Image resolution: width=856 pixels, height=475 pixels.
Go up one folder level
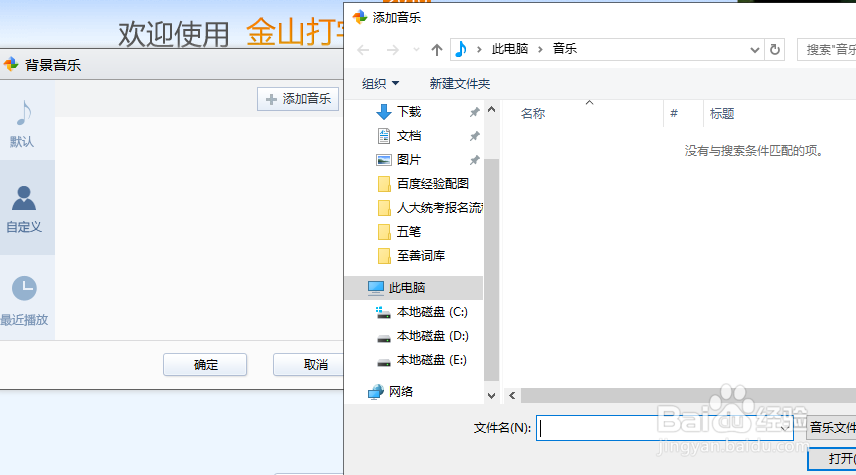437,50
